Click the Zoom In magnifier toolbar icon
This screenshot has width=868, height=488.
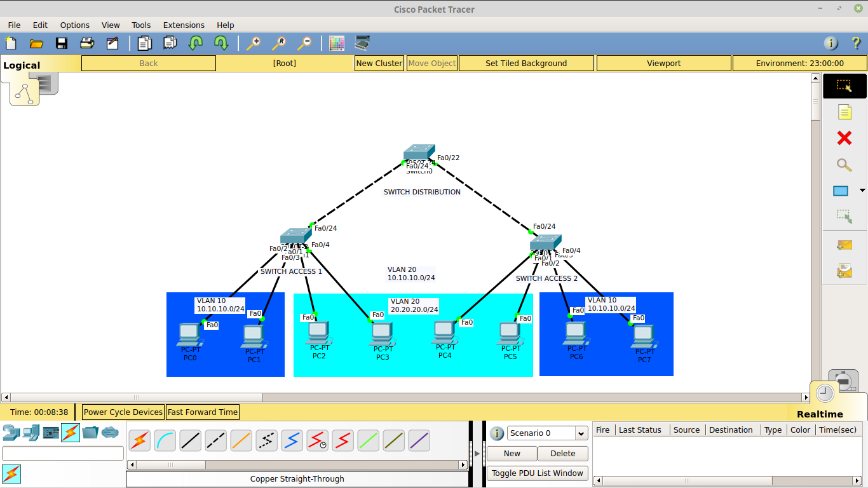click(254, 43)
